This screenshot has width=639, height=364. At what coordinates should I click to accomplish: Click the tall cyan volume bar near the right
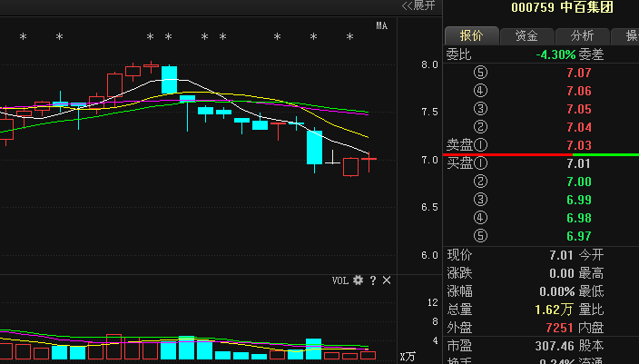point(313,349)
